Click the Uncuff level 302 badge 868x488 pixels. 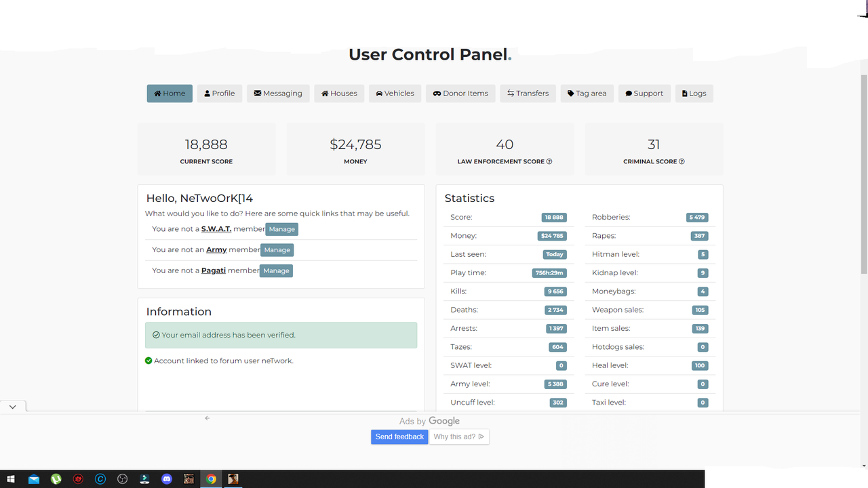(x=558, y=403)
